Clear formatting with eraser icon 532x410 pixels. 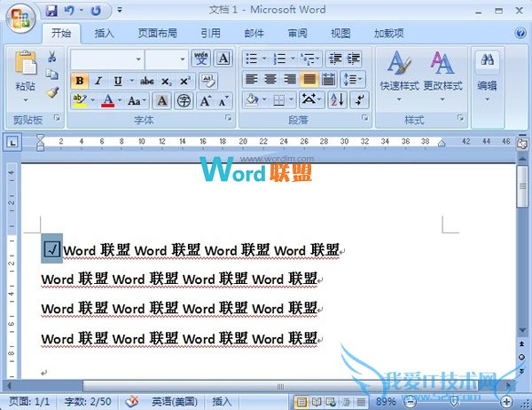click(x=208, y=81)
